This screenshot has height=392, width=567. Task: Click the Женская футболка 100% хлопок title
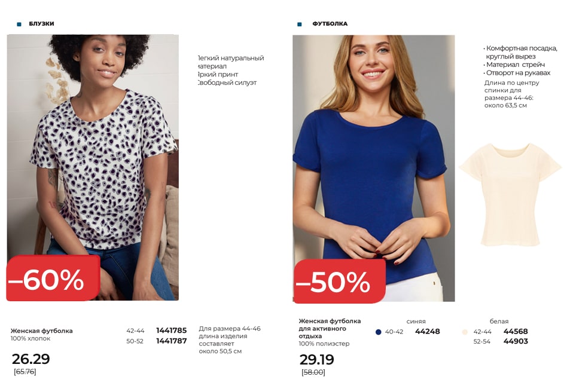tap(42, 335)
